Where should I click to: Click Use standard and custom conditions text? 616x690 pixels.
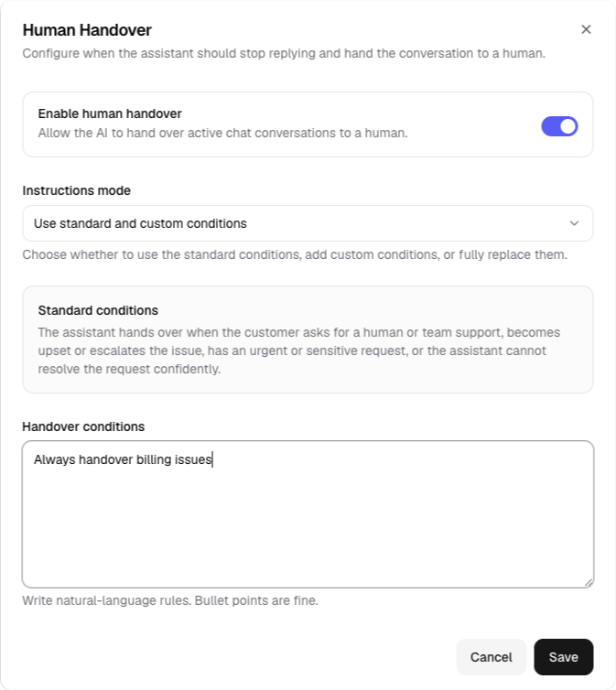coord(140,223)
